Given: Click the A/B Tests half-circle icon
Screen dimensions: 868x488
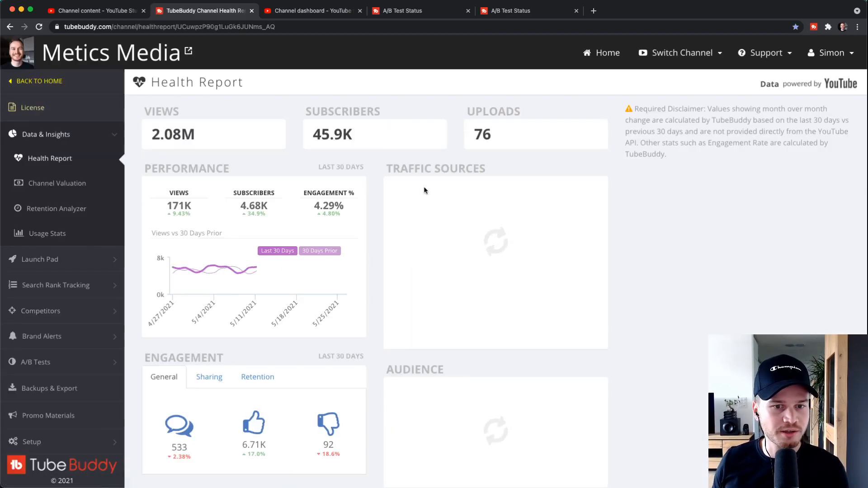Looking at the screenshot, I should tap(12, 361).
